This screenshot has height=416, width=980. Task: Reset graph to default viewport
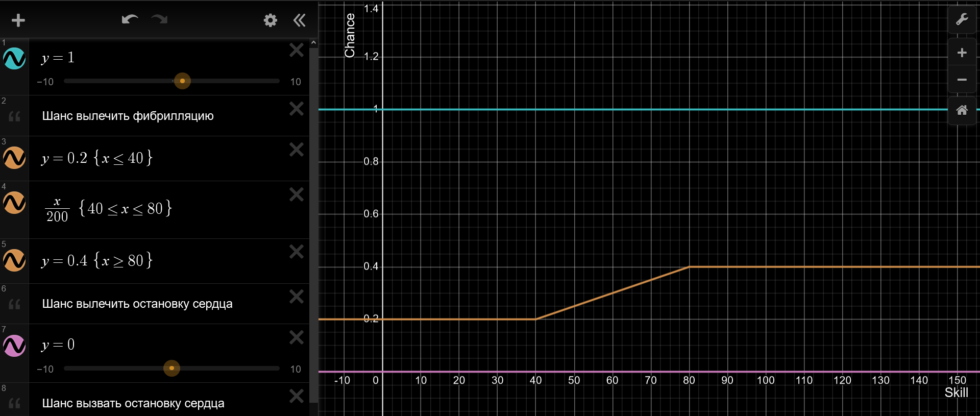[962, 110]
